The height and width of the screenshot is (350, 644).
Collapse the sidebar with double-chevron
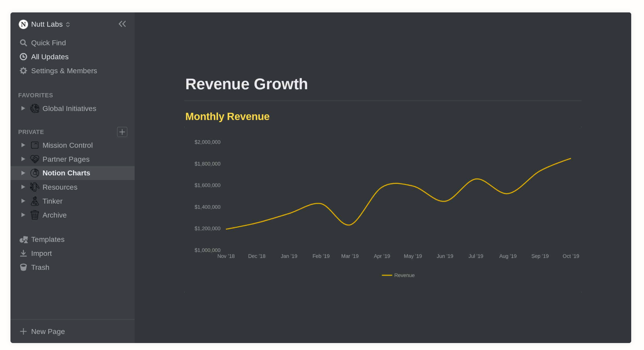pos(122,24)
